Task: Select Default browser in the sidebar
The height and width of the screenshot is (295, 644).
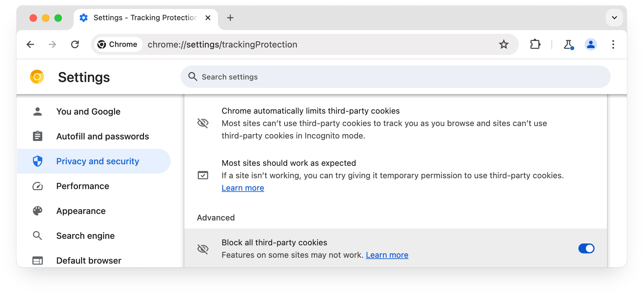Action: coord(89,260)
